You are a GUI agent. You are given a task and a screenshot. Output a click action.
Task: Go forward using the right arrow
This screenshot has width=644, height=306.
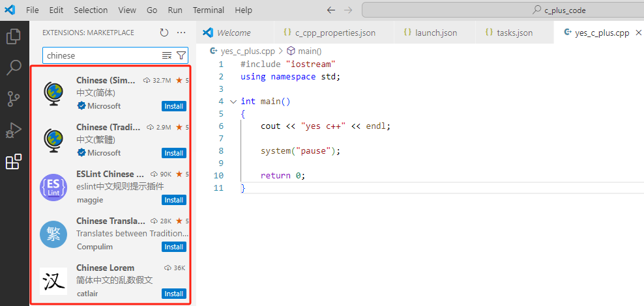click(x=348, y=10)
